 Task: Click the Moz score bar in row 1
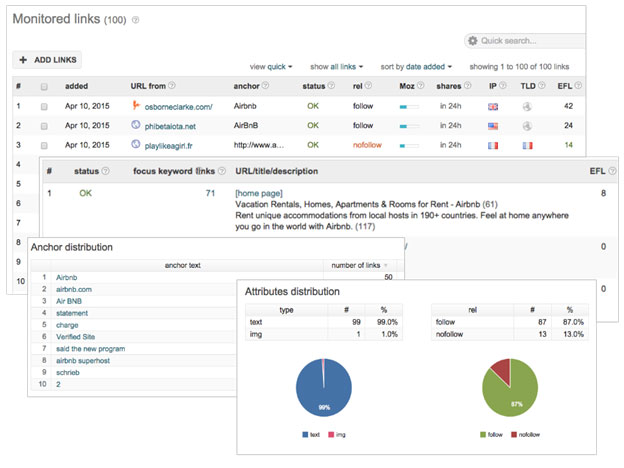(409, 106)
